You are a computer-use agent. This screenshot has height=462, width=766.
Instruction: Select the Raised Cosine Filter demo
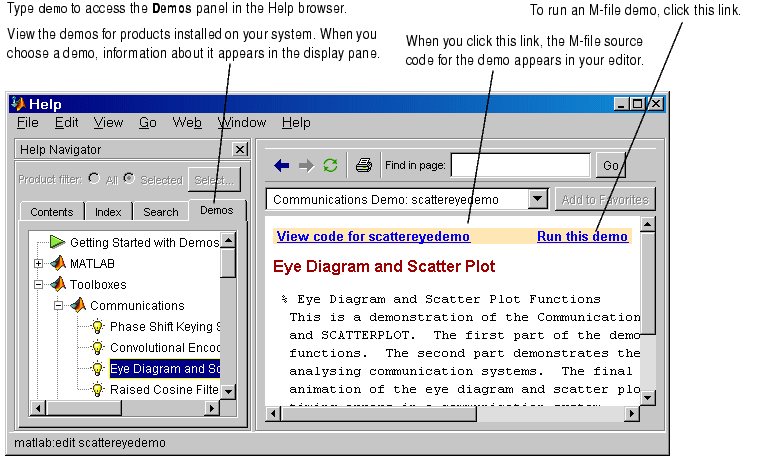(x=165, y=389)
